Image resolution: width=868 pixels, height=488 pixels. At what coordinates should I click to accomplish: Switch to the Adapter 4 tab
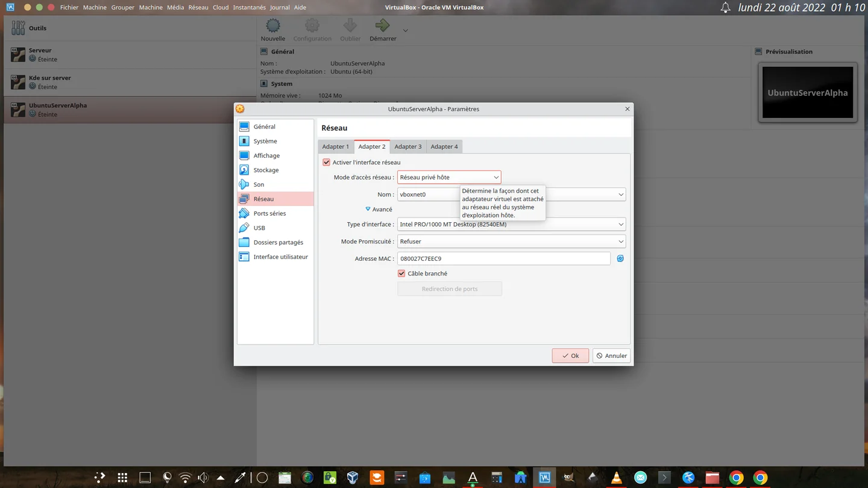444,146
